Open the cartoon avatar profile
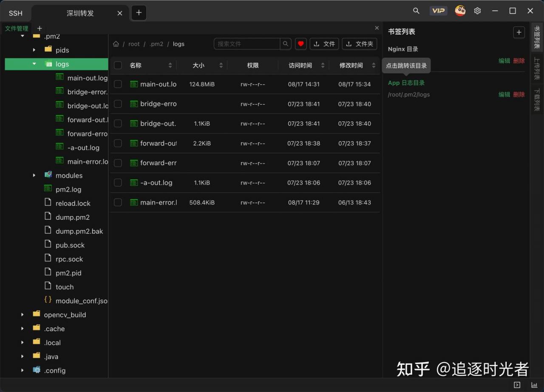This screenshot has width=544, height=392. 460,11
